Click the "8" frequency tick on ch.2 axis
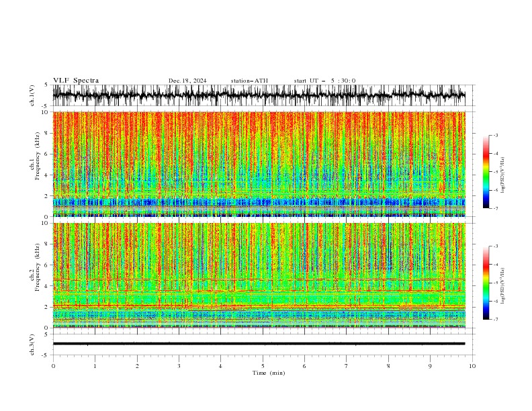532x411 pixels. 47,244
